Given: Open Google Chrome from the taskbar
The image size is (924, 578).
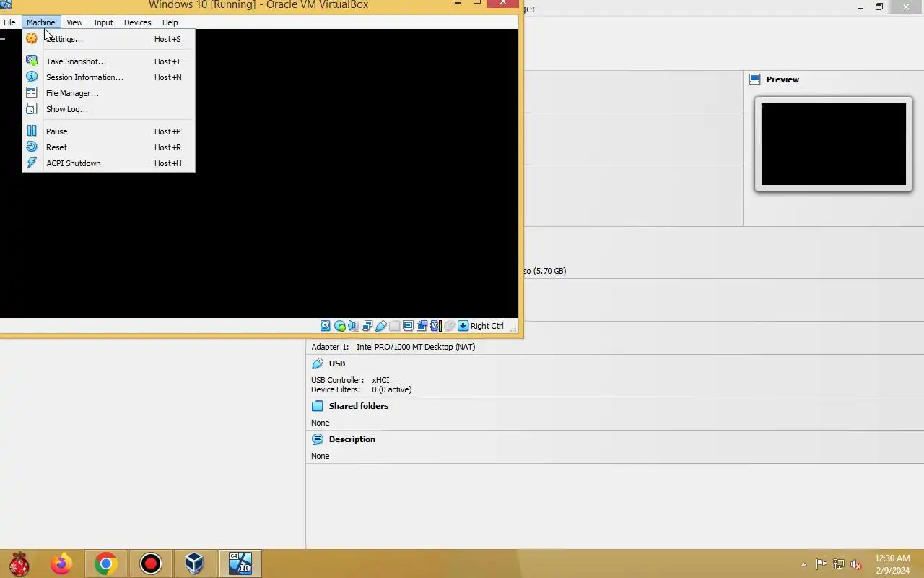Looking at the screenshot, I should click(x=105, y=564).
